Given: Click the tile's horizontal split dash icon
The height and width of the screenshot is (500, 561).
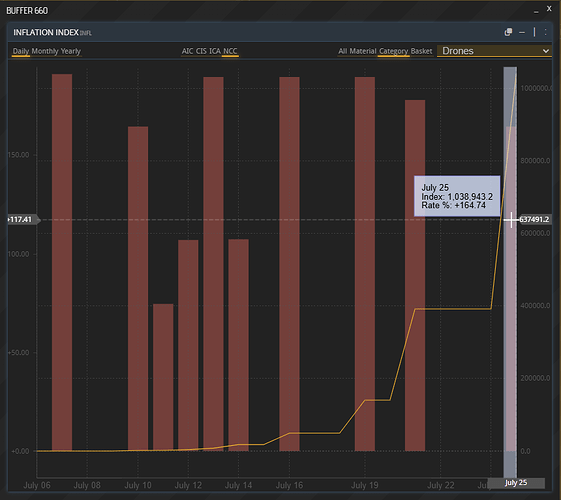Looking at the screenshot, I should point(522,33).
